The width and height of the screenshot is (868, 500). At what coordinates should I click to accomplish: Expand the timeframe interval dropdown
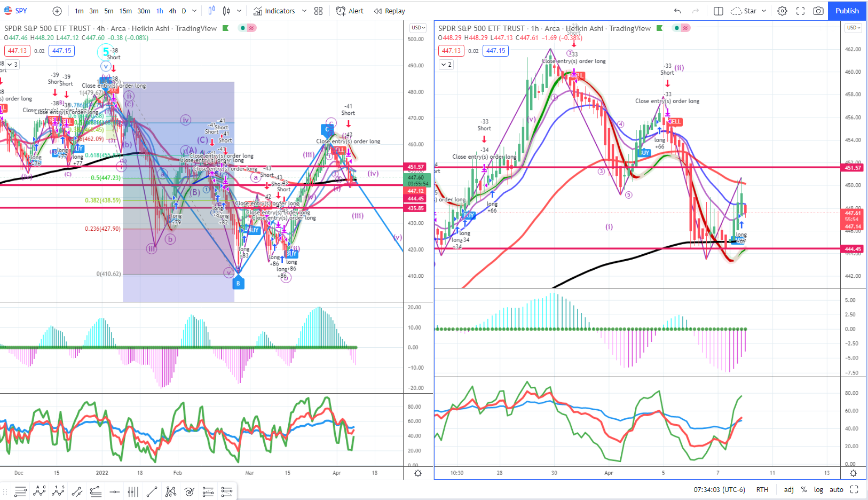tap(194, 11)
